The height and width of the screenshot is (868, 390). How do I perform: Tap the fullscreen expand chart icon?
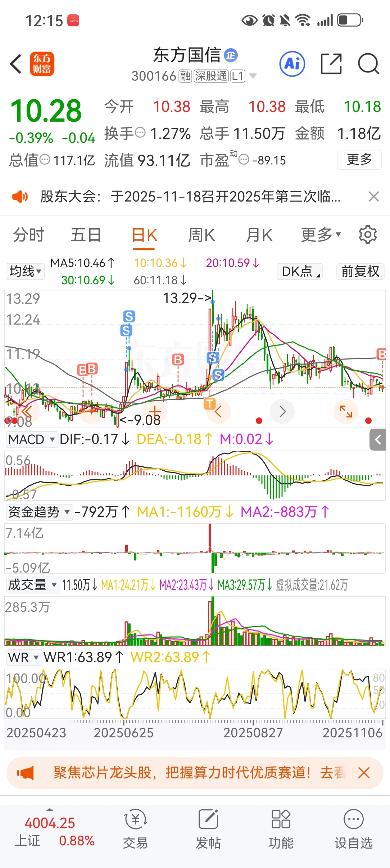click(x=346, y=411)
